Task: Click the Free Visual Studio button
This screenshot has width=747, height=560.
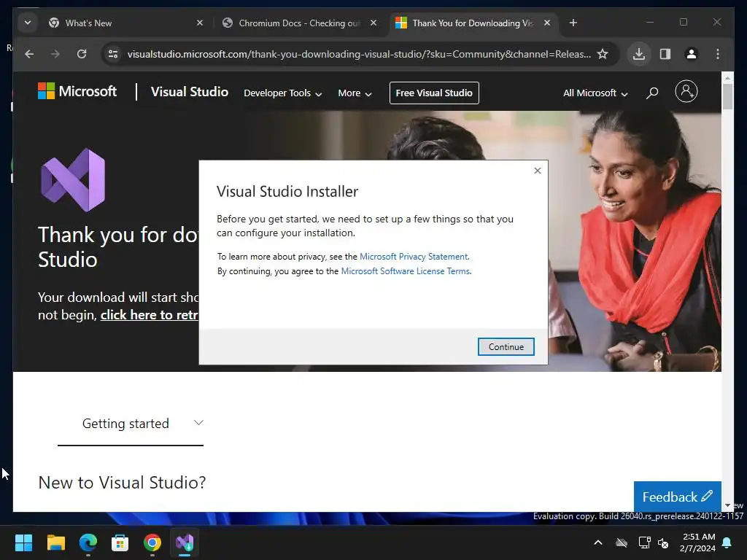Action: 434,93
